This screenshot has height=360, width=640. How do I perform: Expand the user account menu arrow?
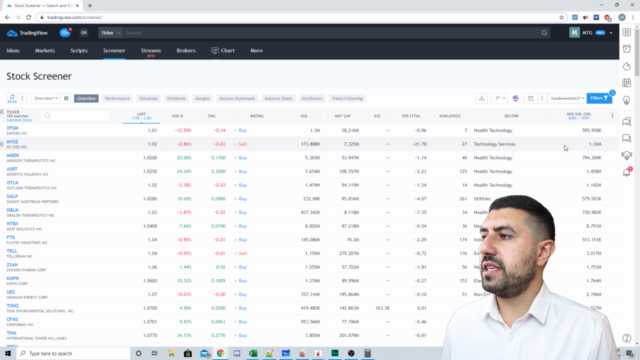(x=611, y=33)
